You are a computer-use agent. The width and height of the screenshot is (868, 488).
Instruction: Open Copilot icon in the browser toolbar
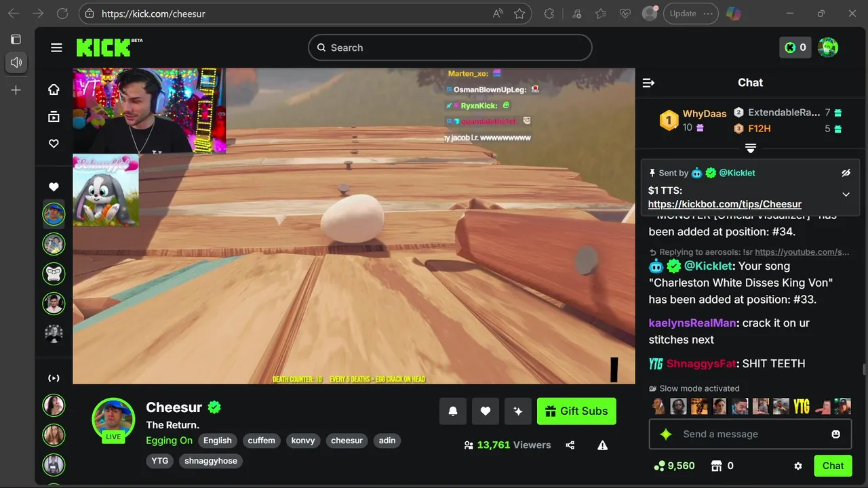tap(733, 14)
